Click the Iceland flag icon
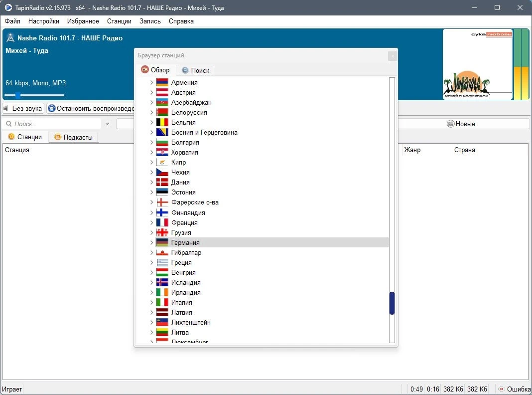 pyautogui.click(x=162, y=283)
